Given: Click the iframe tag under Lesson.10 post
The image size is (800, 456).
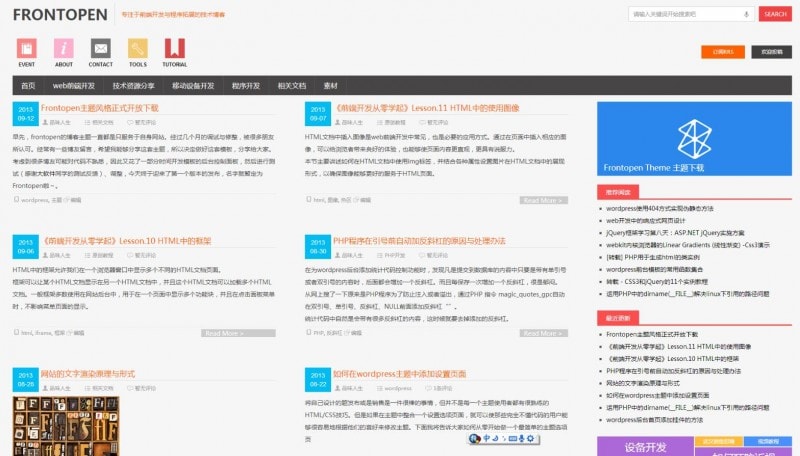Looking at the screenshot, I should click(x=43, y=333).
